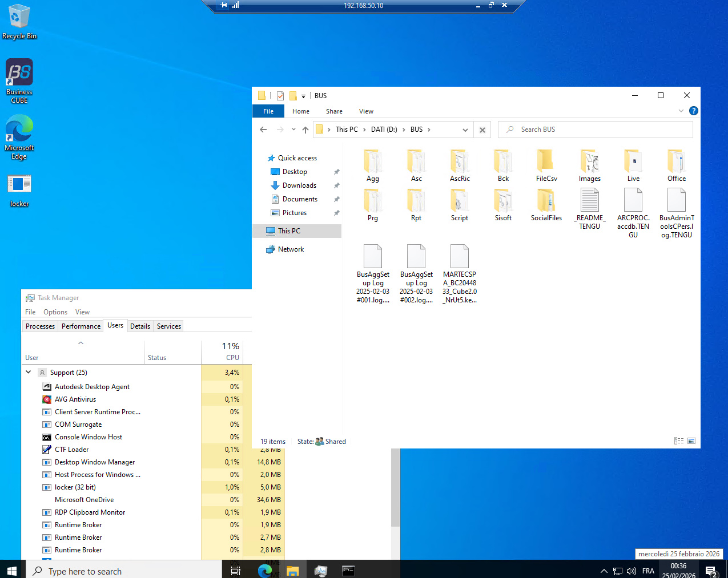Open Task View from the taskbar
The width and height of the screenshot is (728, 578).
click(x=235, y=571)
